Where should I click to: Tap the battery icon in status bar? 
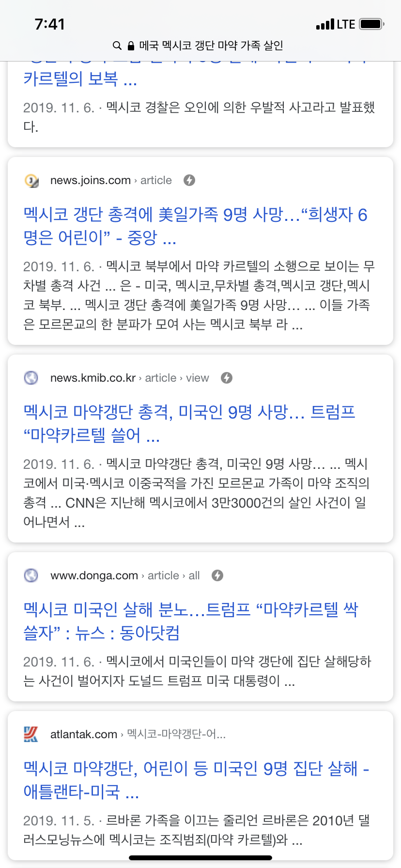372,24
